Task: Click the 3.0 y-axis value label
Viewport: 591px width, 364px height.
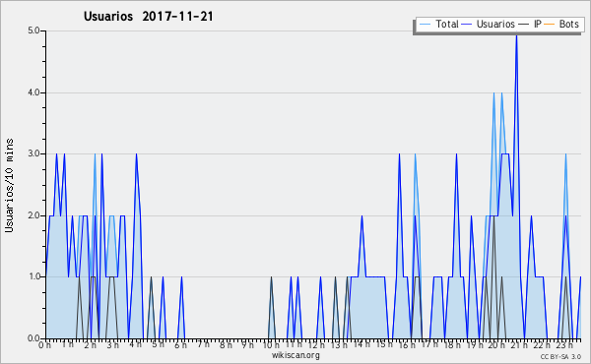Action: (x=33, y=153)
